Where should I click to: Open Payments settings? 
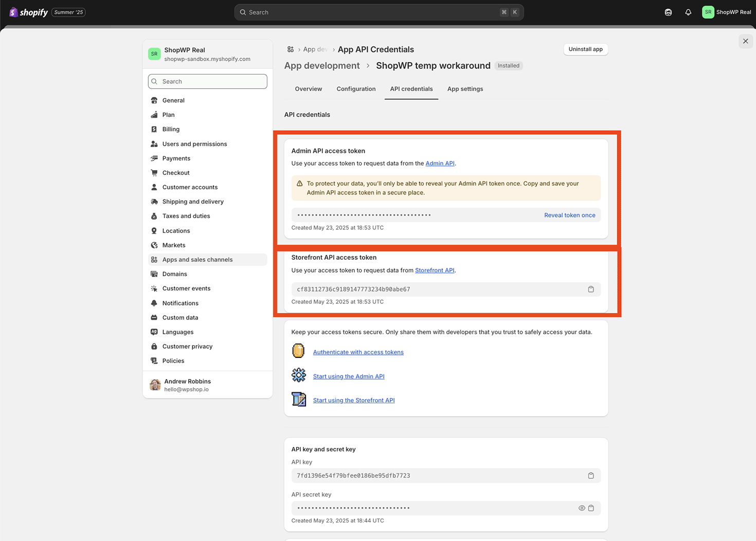coord(208,158)
